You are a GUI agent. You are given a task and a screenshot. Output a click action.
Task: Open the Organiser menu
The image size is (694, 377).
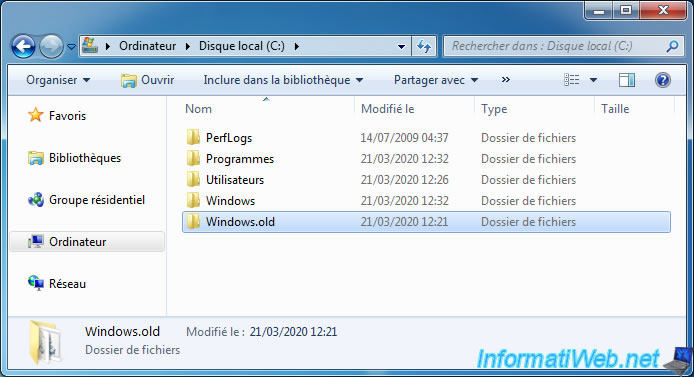(58, 80)
